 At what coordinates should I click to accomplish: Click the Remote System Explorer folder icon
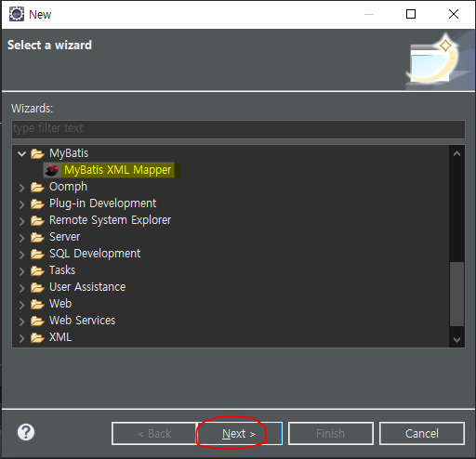[37, 220]
